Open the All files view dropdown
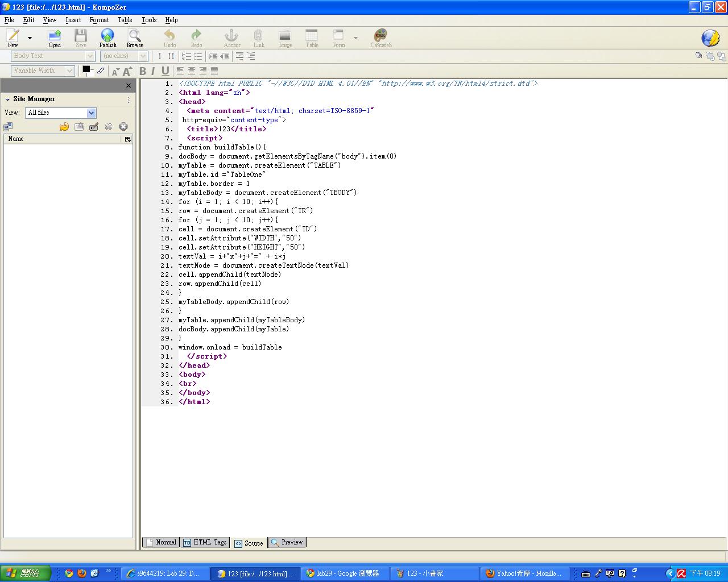This screenshot has height=582, width=728. click(61, 113)
